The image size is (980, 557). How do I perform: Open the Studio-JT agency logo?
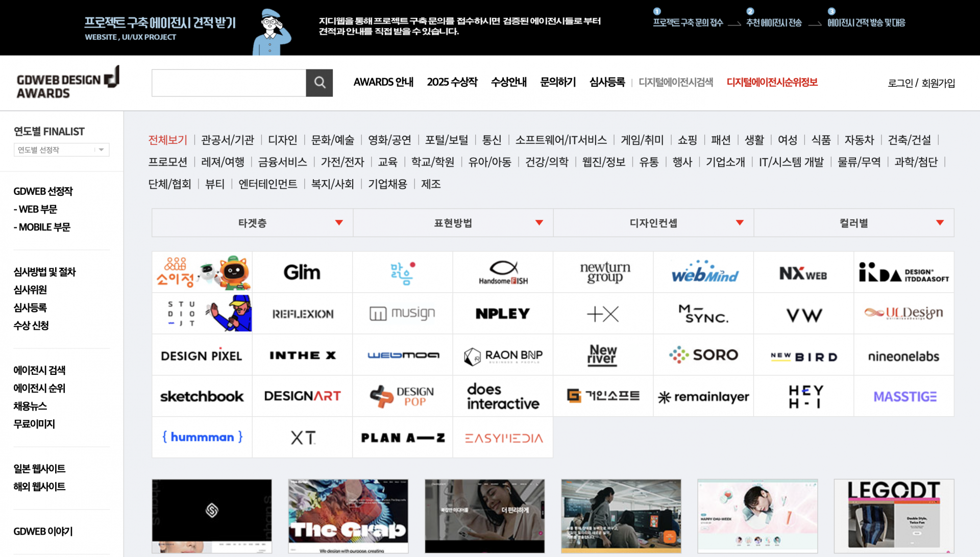click(x=202, y=314)
